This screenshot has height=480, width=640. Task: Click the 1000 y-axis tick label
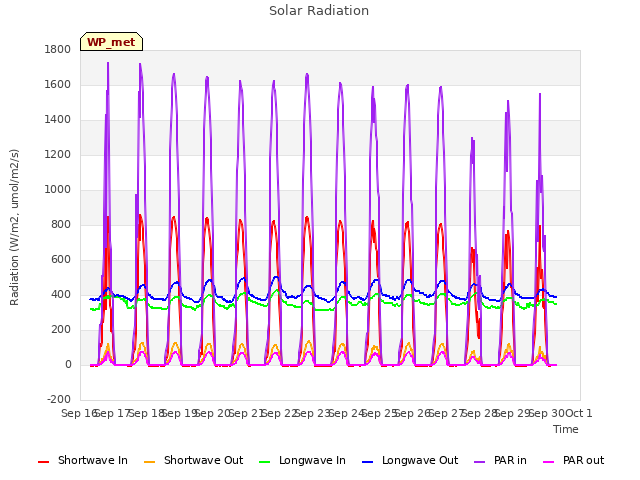pyautogui.click(x=58, y=189)
